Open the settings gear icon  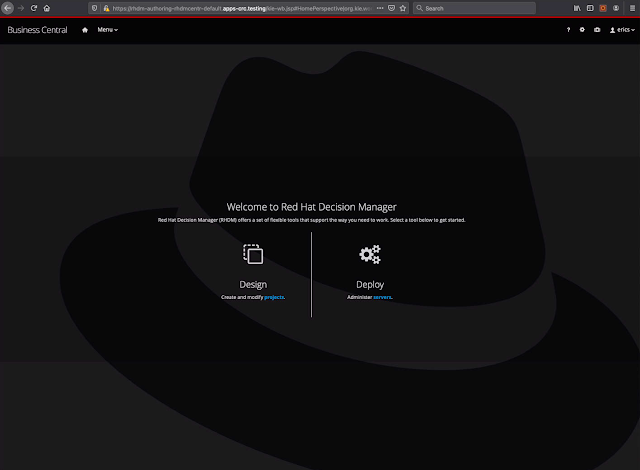click(582, 30)
